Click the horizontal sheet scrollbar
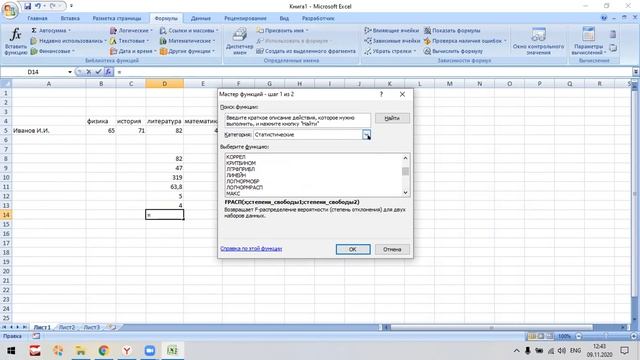 click(491, 327)
